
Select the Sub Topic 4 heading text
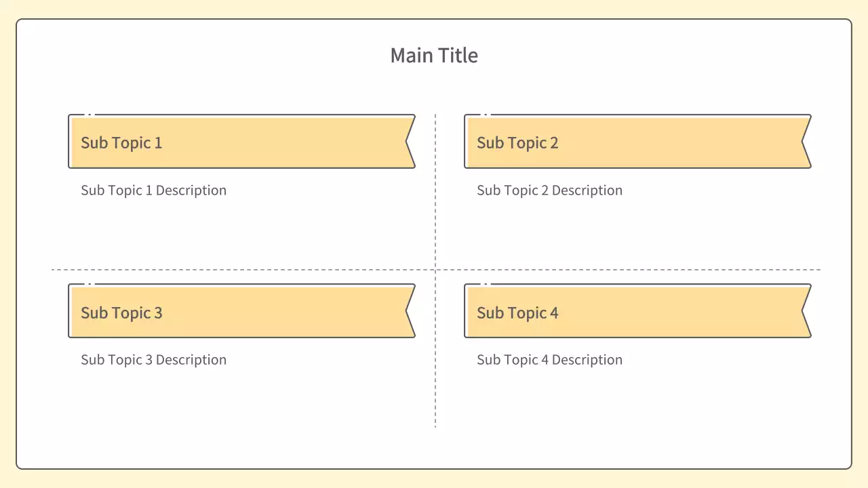517,313
